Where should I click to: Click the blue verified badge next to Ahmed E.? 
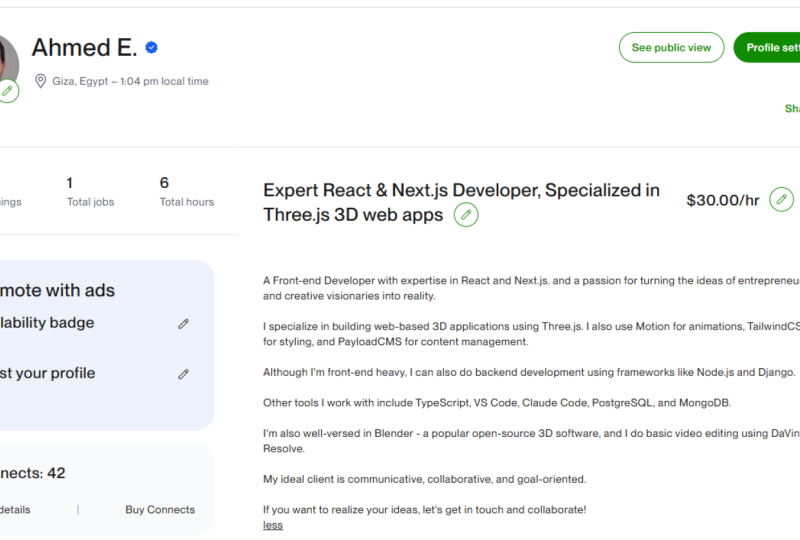click(x=152, y=47)
